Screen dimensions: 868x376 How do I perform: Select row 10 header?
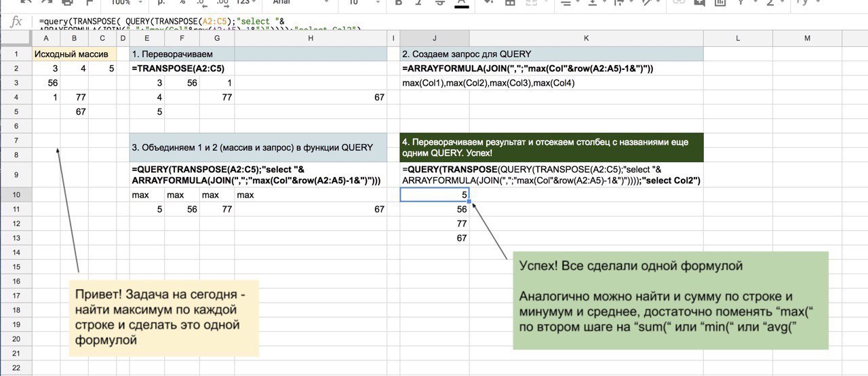click(x=16, y=195)
